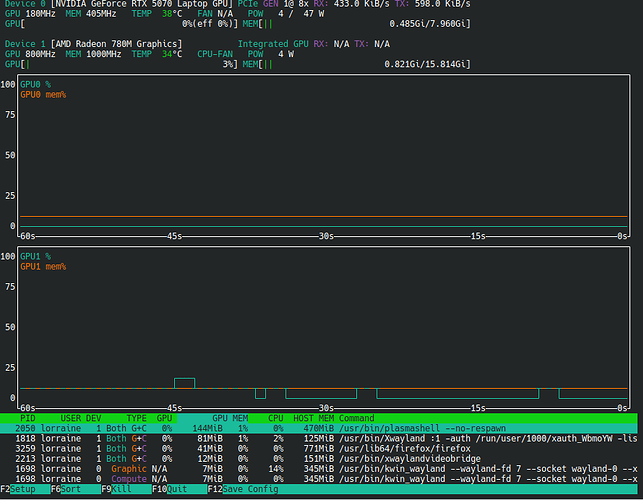Select the plasmashell process row
The image size is (643, 500).
tap(319, 428)
